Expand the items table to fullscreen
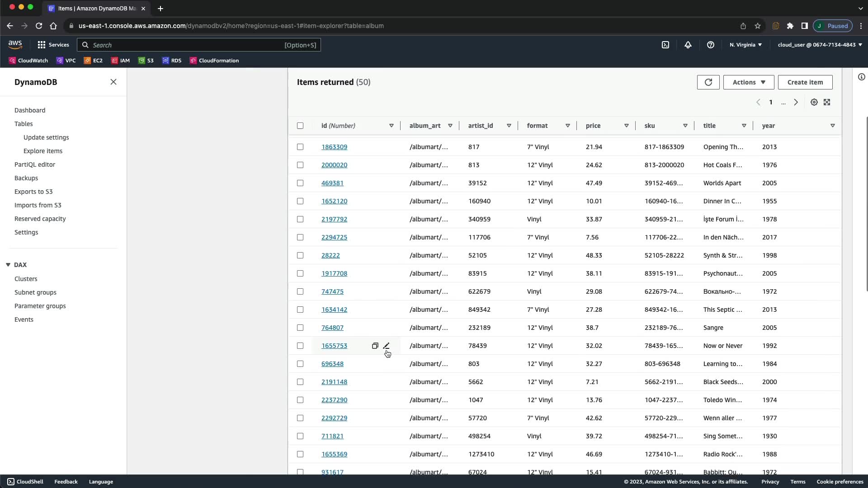This screenshot has width=868, height=488. click(x=827, y=102)
